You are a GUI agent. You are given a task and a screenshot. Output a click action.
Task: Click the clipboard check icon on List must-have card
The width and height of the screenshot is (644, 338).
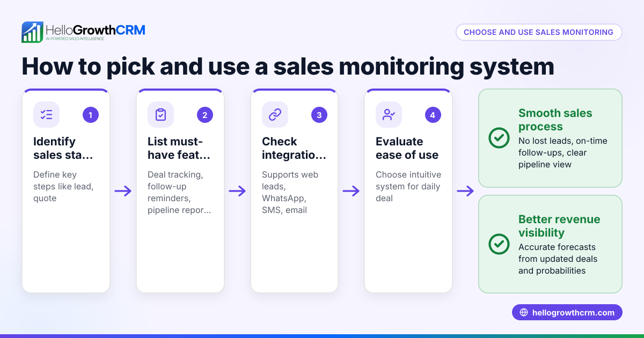click(160, 115)
